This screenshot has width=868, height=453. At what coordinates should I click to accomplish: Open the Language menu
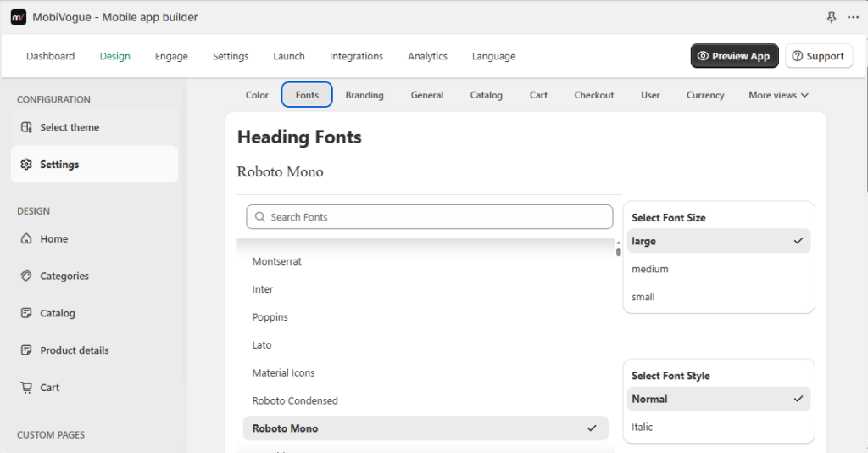point(494,56)
